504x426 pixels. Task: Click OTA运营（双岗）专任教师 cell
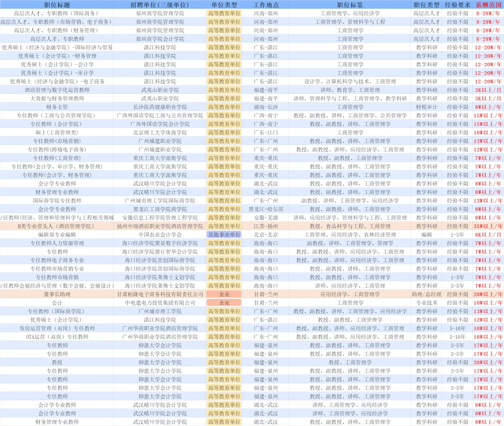(57, 337)
